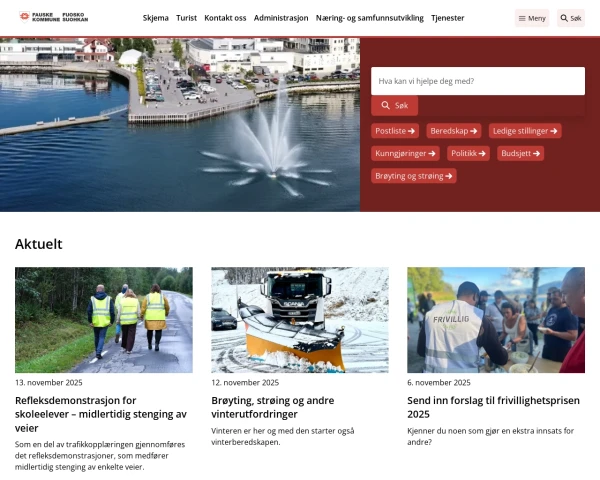Open Skjema in the top navigation
This screenshot has width=600, height=480.
click(156, 18)
